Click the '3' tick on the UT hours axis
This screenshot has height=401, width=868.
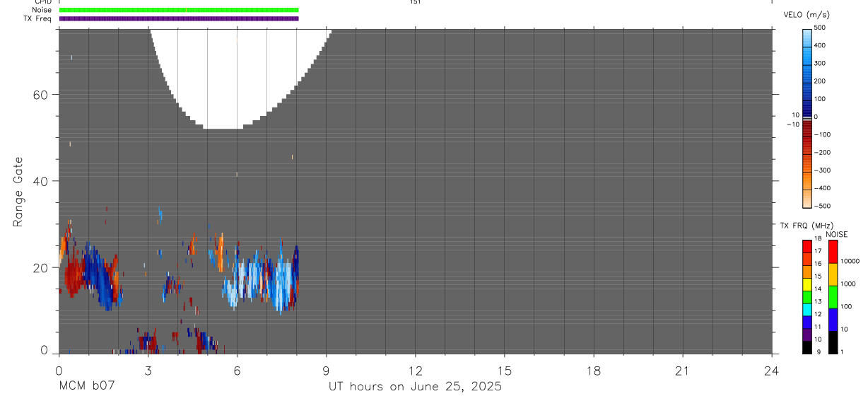click(x=148, y=370)
